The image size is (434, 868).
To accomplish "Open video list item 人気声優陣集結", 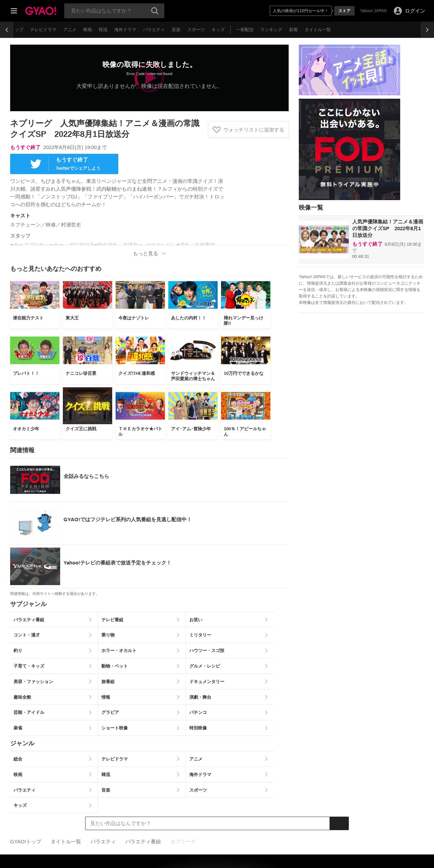I will tap(361, 239).
